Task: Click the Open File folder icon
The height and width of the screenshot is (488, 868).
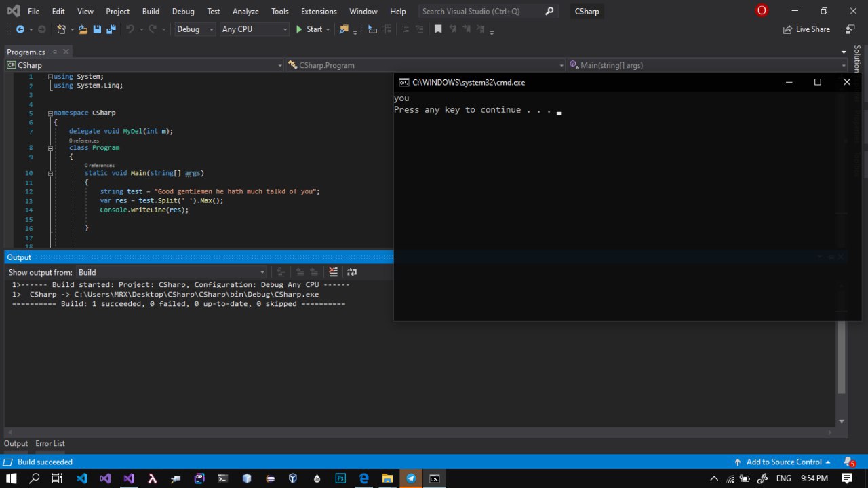Action: click(83, 29)
